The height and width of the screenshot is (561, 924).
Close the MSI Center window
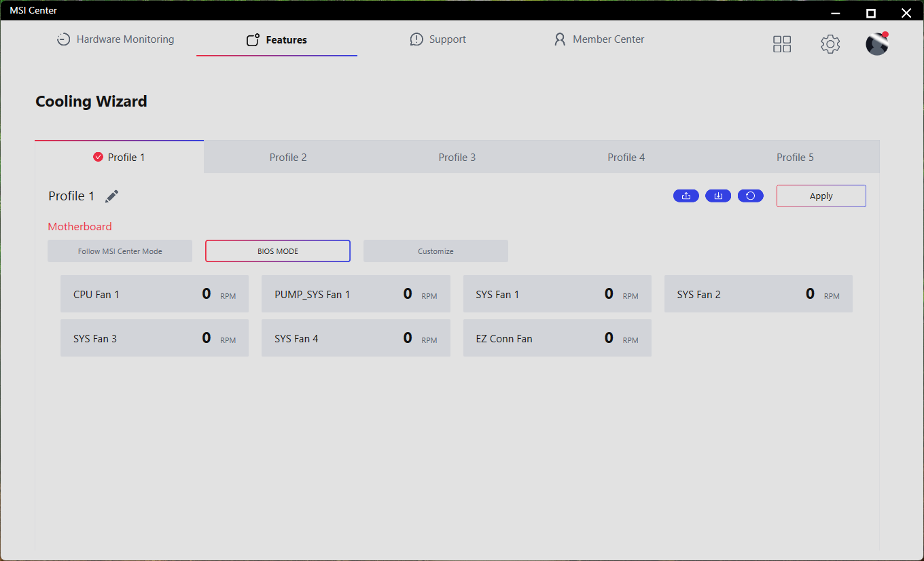(x=906, y=12)
